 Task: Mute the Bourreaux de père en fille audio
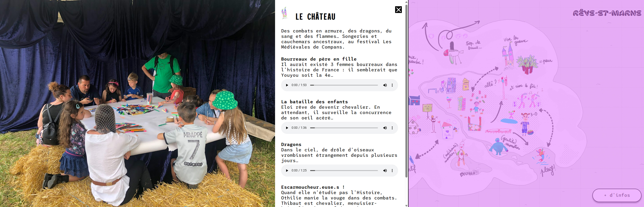[385, 85]
